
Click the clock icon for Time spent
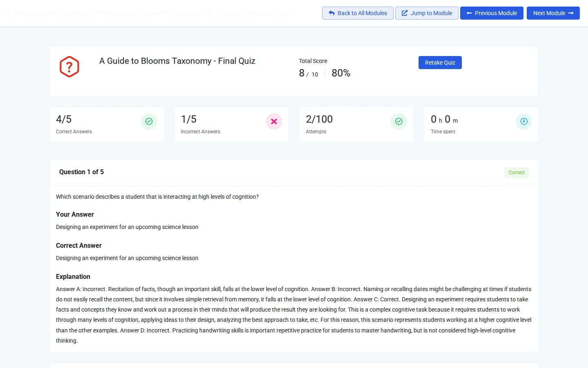pyautogui.click(x=524, y=121)
